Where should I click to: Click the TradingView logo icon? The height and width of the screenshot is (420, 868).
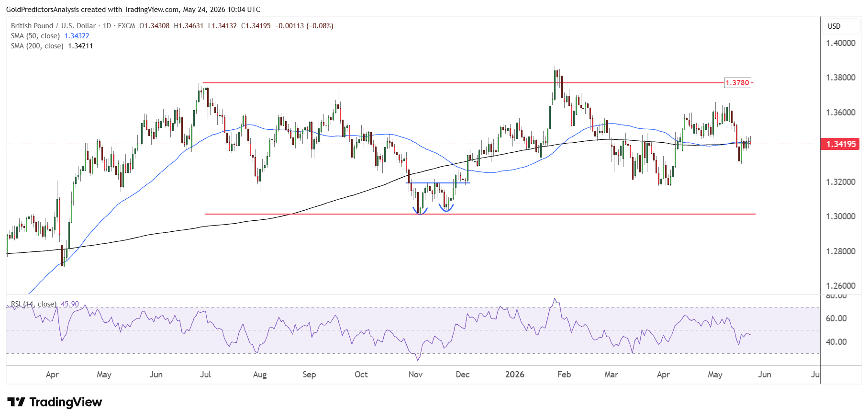(x=16, y=402)
